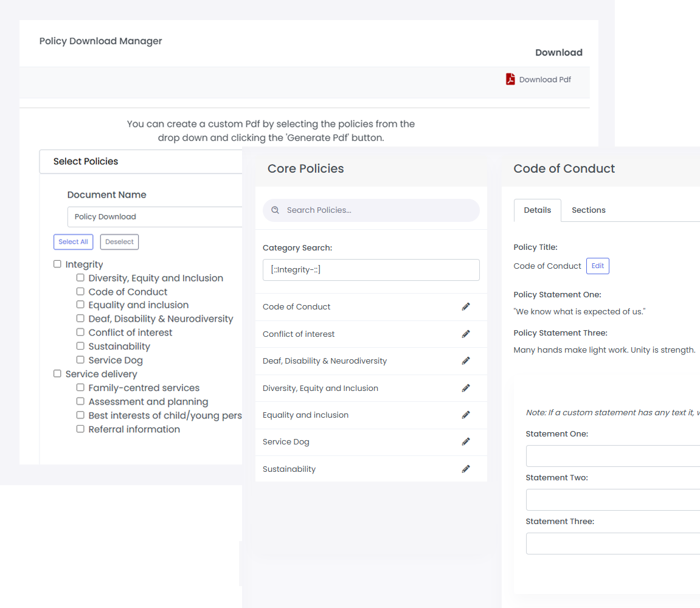Image resolution: width=700 pixels, height=608 pixels.
Task: Tick the Service delivery category checkbox
Action: click(x=57, y=374)
